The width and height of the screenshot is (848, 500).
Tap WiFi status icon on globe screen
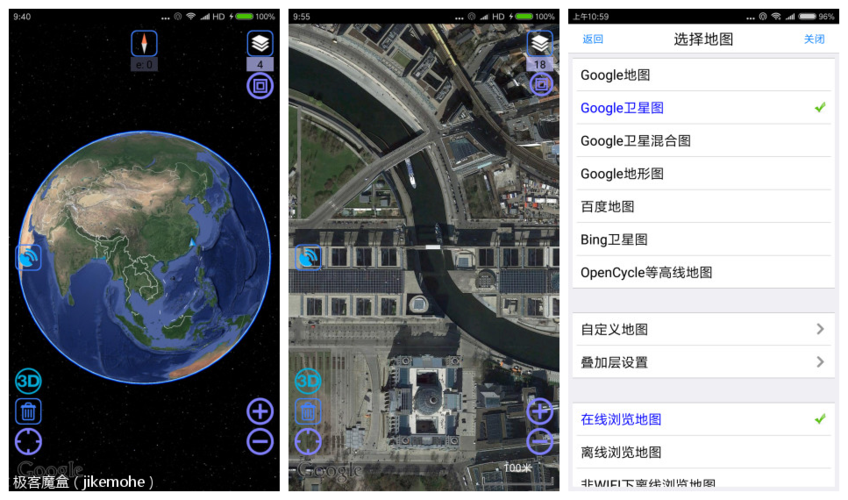tap(190, 17)
